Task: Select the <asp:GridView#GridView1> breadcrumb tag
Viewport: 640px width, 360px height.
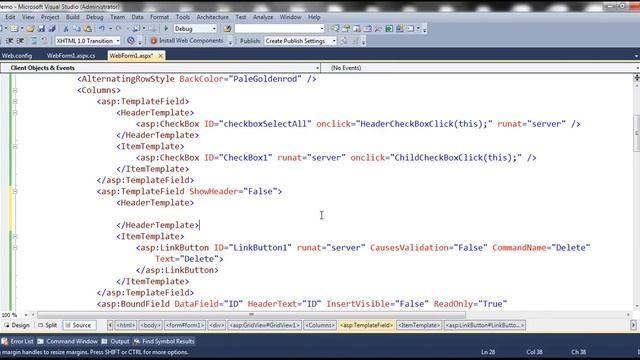Action: pyautogui.click(x=264, y=325)
